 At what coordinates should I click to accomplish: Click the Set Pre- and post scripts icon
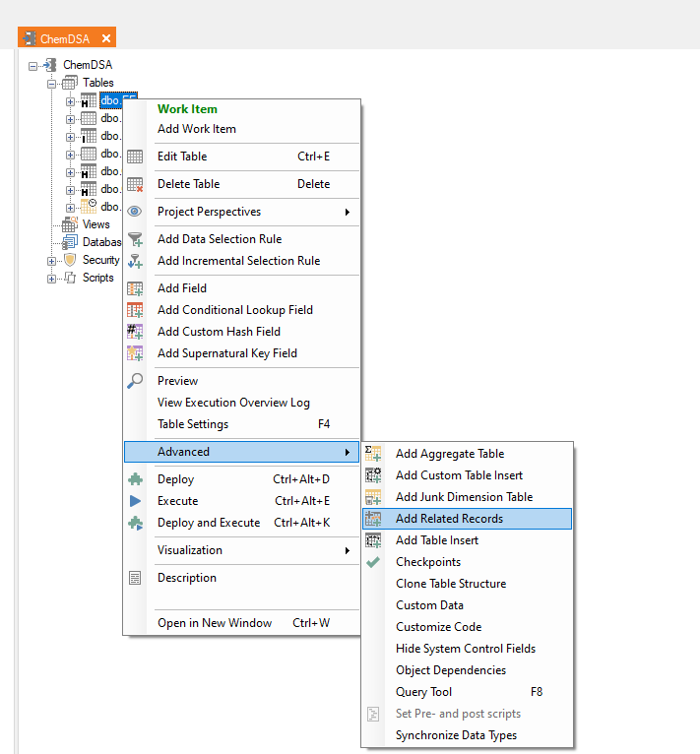[x=373, y=714]
